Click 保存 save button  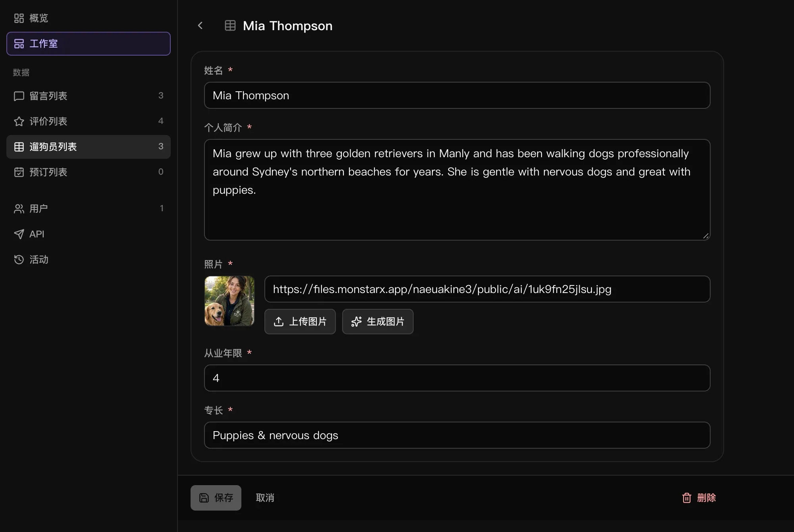[x=216, y=498]
